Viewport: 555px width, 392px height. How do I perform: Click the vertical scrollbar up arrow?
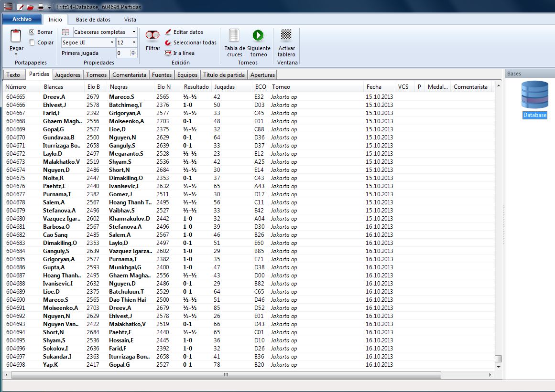click(499, 86)
